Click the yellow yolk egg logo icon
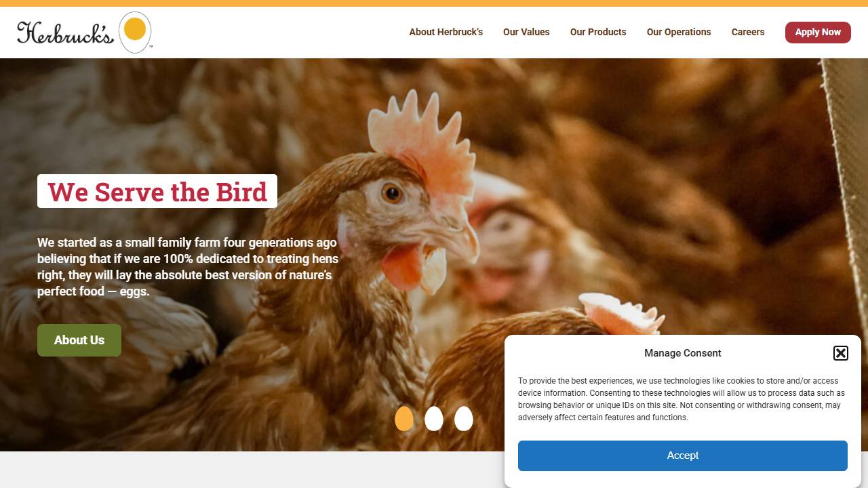Image resolution: width=868 pixels, height=488 pixels. tap(135, 32)
